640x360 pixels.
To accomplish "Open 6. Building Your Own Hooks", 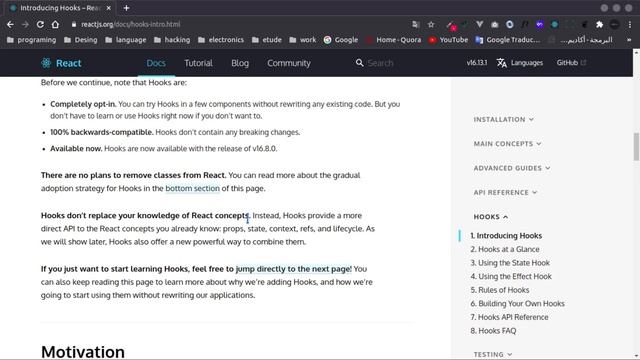I will [x=518, y=304].
